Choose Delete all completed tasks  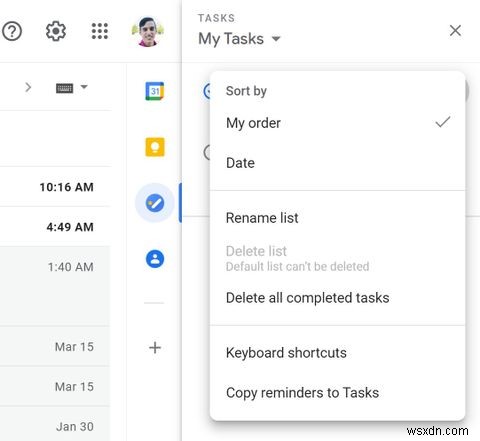pyautogui.click(x=337, y=298)
